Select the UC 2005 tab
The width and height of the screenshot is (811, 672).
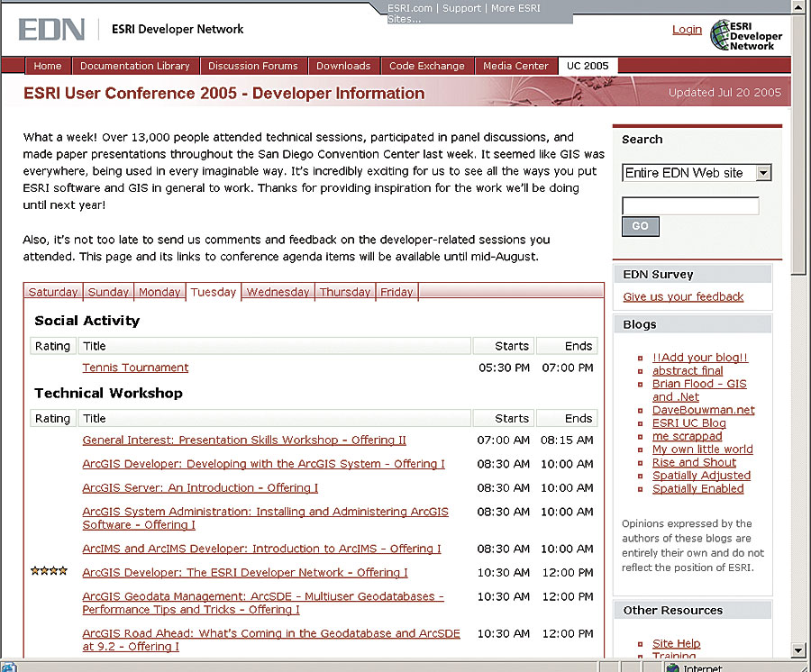point(588,66)
